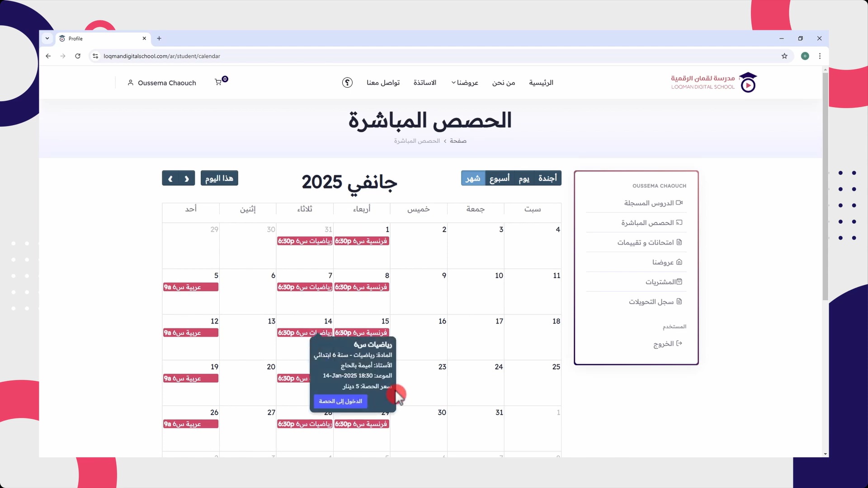The width and height of the screenshot is (868, 488).
Task: Switch calendar to شهر month view
Action: [473, 178]
